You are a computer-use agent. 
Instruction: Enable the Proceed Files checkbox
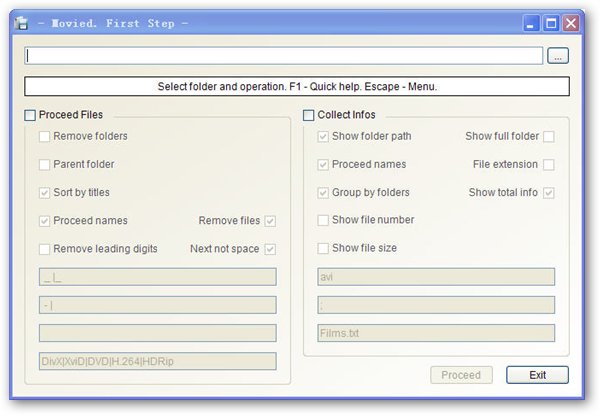coord(30,115)
